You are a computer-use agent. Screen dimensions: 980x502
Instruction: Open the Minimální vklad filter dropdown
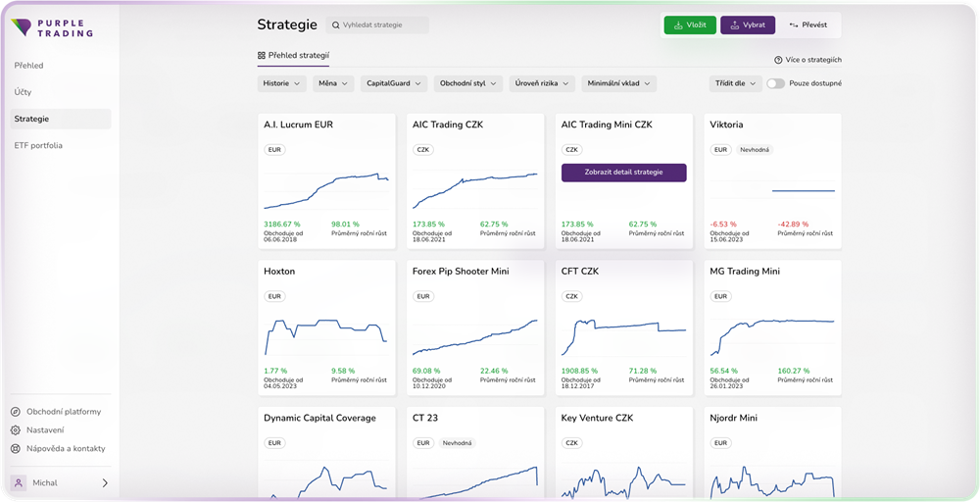point(618,83)
